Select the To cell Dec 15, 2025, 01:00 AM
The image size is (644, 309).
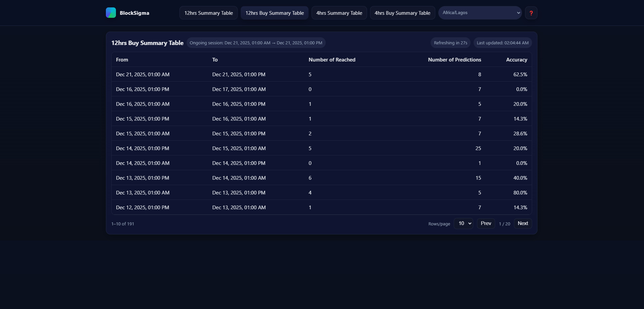pyautogui.click(x=239, y=148)
